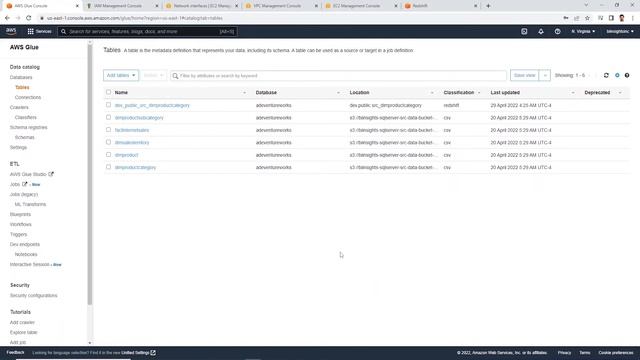This screenshot has height=360, width=640.
Task: Check the dimproduct row checkbox
Action: (x=108, y=155)
